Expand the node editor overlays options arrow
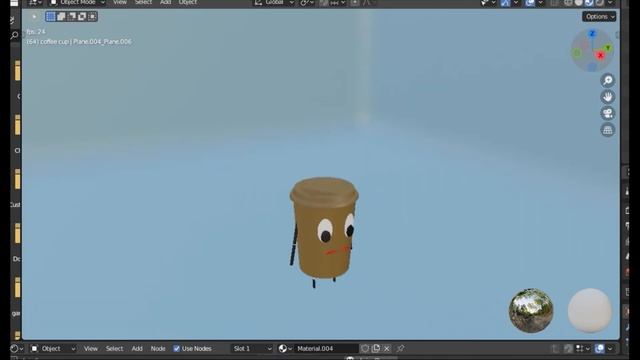The width and height of the screenshot is (640, 360). pos(610,349)
